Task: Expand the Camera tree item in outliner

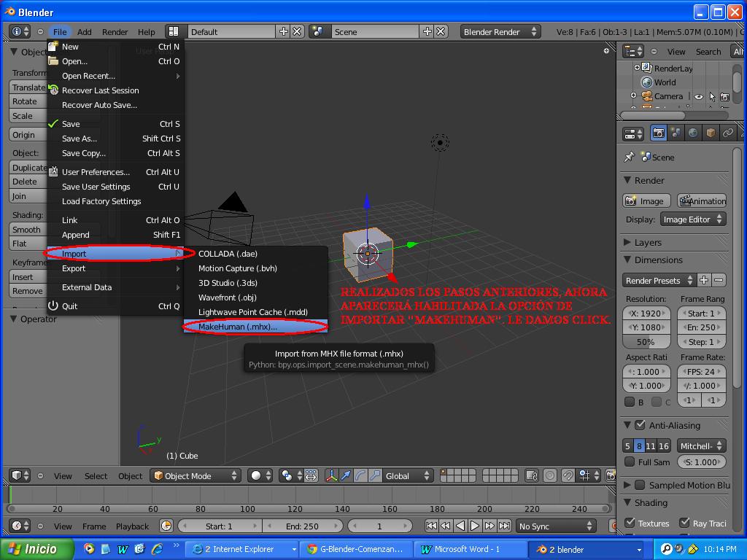Action: [634, 96]
